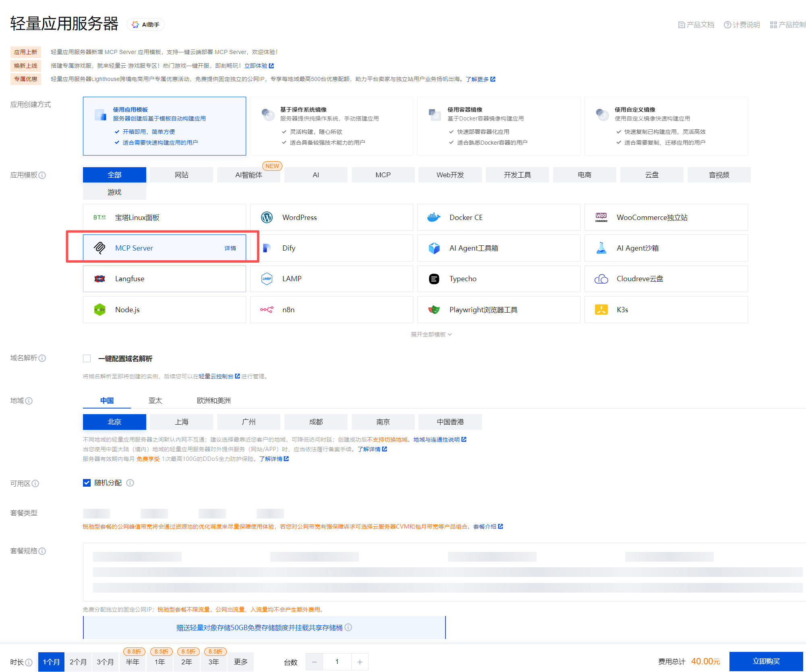The height and width of the screenshot is (672, 806).
Task: Enable 一键配置域名解析 checkbox
Action: (87, 359)
